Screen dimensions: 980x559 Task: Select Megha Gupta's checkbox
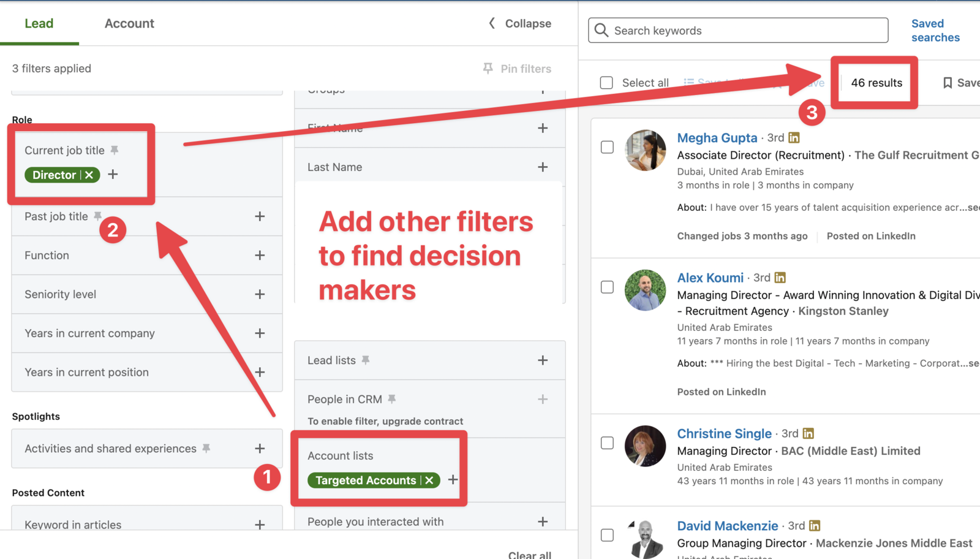[607, 147]
